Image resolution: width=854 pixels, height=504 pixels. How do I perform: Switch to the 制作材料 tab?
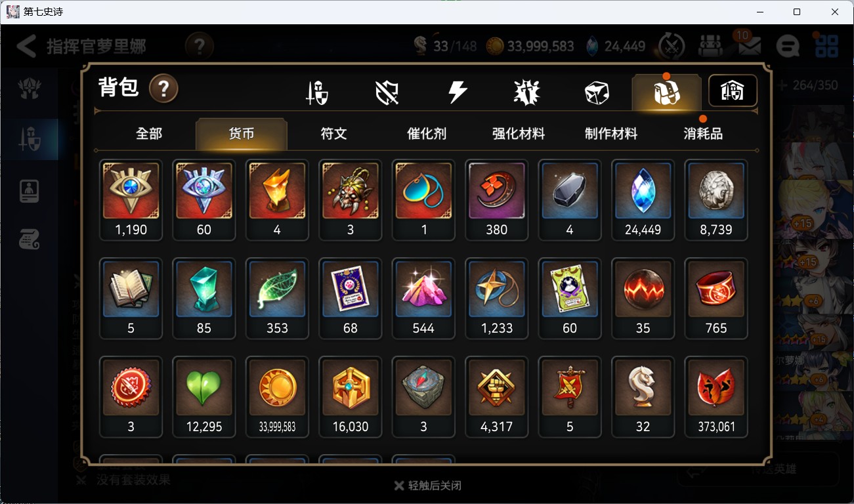click(611, 134)
